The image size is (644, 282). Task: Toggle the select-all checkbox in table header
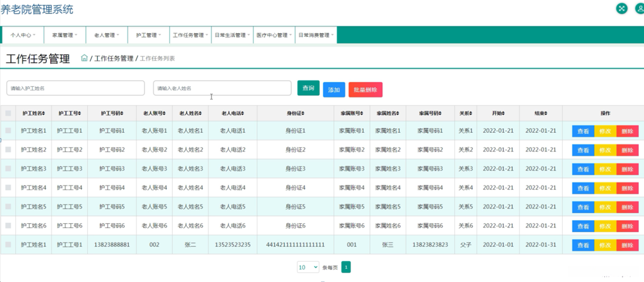coord(8,113)
